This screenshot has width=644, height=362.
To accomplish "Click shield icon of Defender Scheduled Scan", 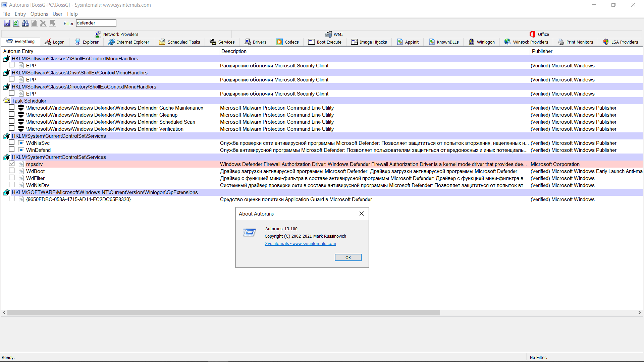I will [x=21, y=122].
